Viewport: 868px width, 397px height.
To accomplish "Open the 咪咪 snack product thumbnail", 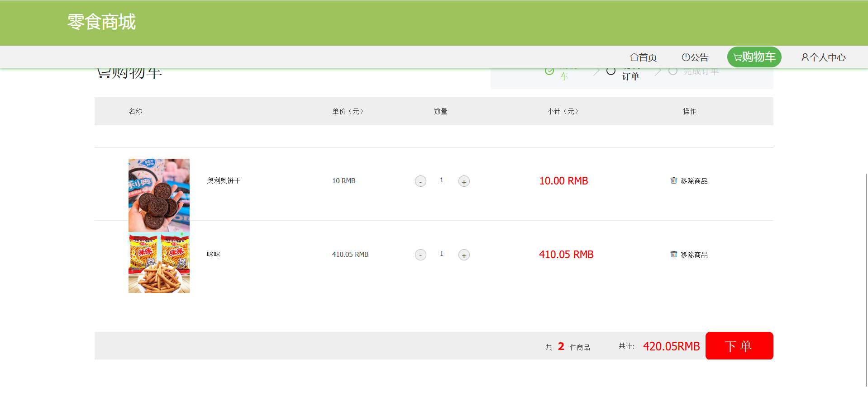I will point(159,263).
